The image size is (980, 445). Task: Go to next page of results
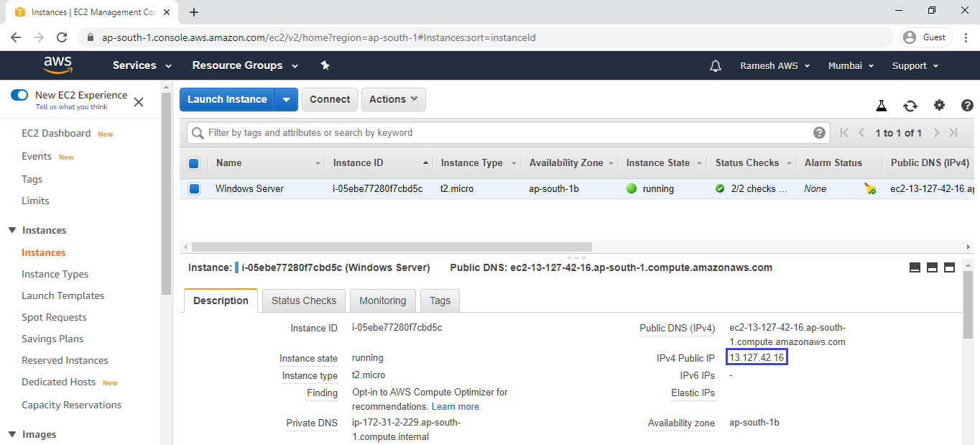coord(936,133)
